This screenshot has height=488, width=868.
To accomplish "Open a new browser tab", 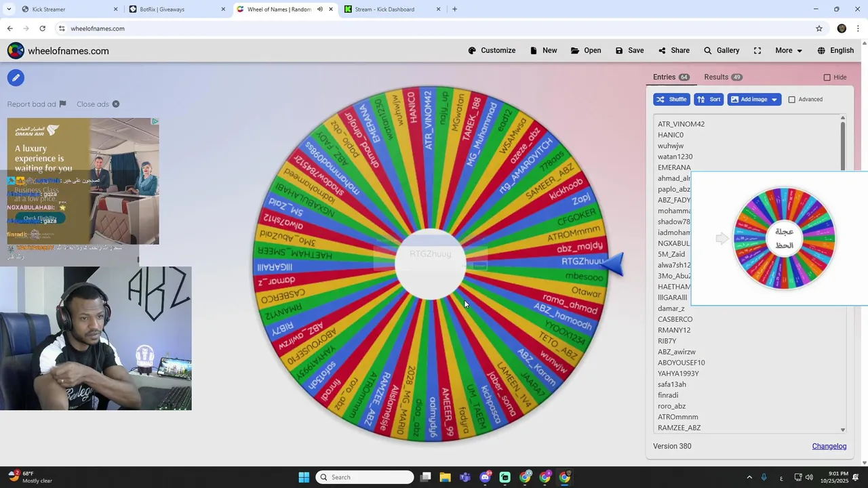I will [x=454, y=9].
